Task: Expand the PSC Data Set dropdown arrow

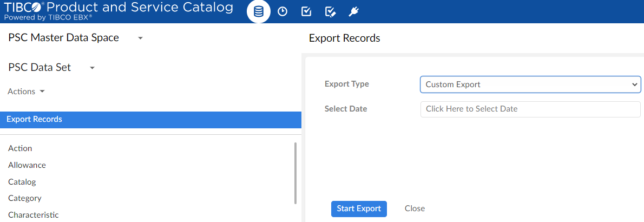Action: 92,68
